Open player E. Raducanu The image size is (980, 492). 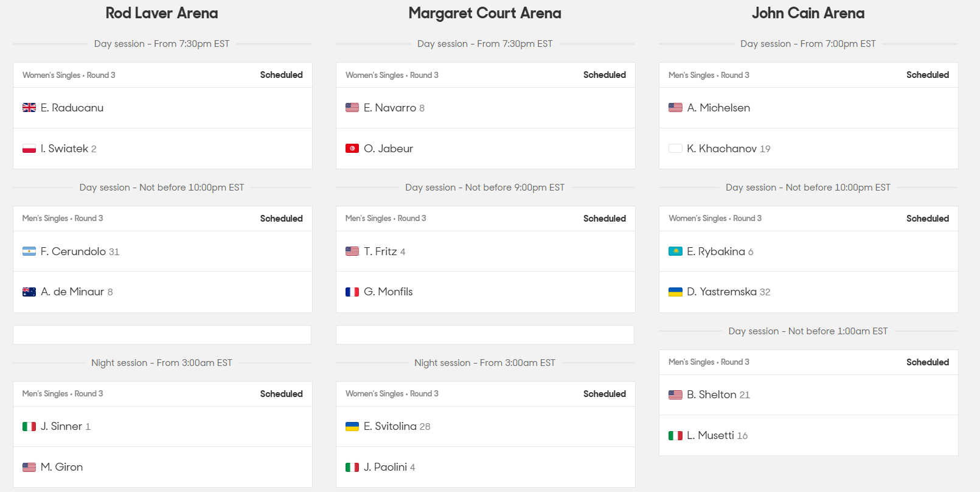click(72, 108)
